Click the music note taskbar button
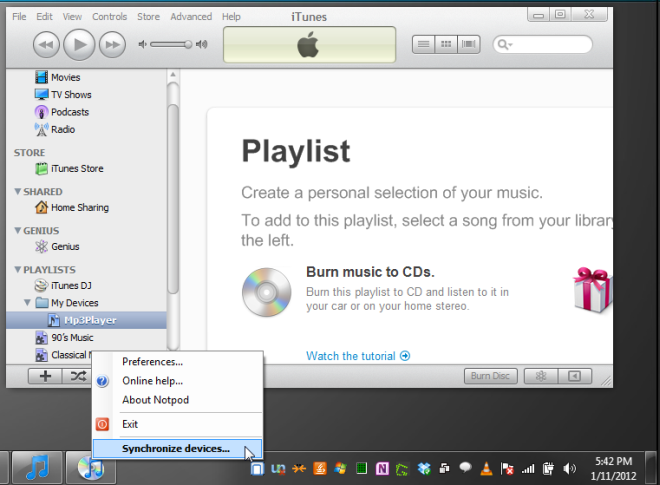660x485 pixels. (37, 468)
